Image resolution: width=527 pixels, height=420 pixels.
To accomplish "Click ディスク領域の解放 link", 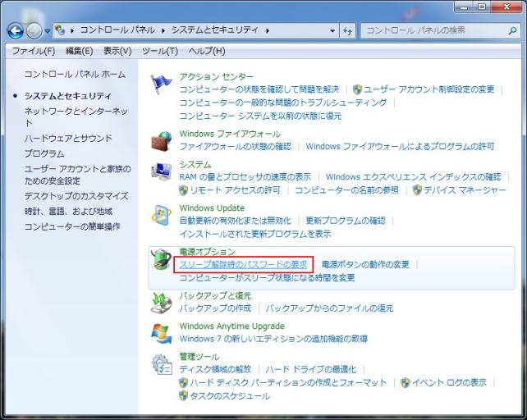I will click(x=215, y=370).
